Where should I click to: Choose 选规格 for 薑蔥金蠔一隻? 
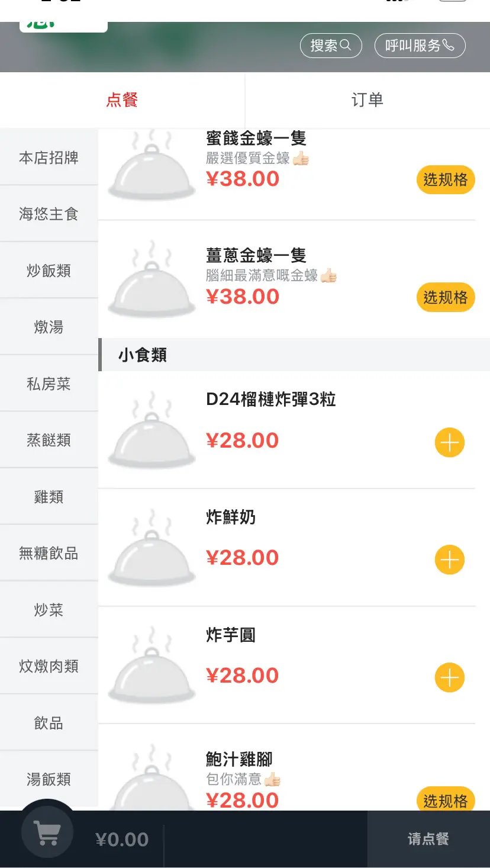tap(445, 297)
